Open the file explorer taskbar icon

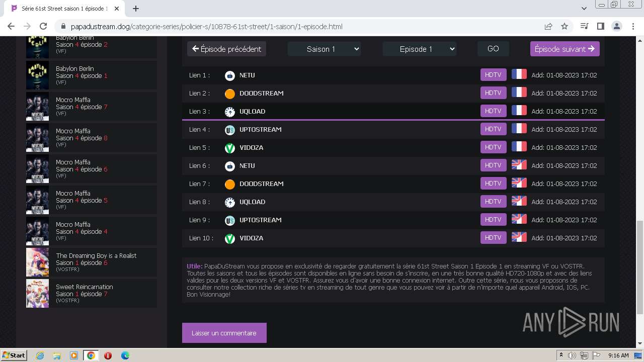[57, 355]
